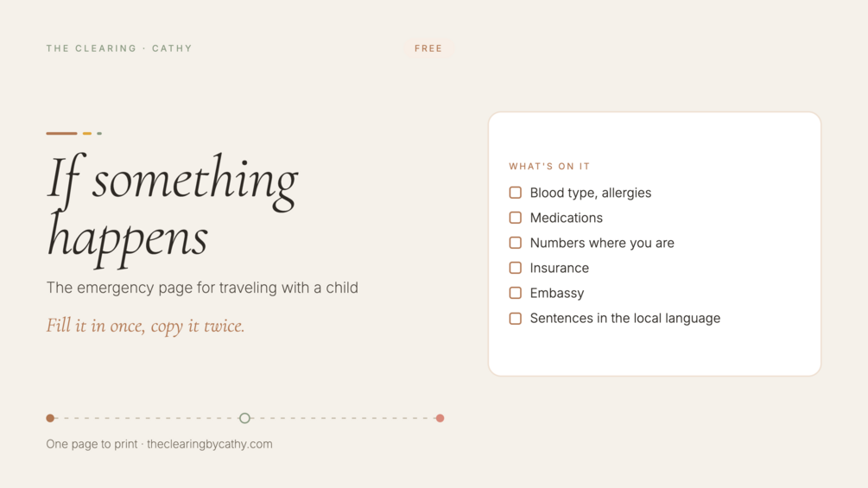Check the Blood type, allergies checkbox

516,193
